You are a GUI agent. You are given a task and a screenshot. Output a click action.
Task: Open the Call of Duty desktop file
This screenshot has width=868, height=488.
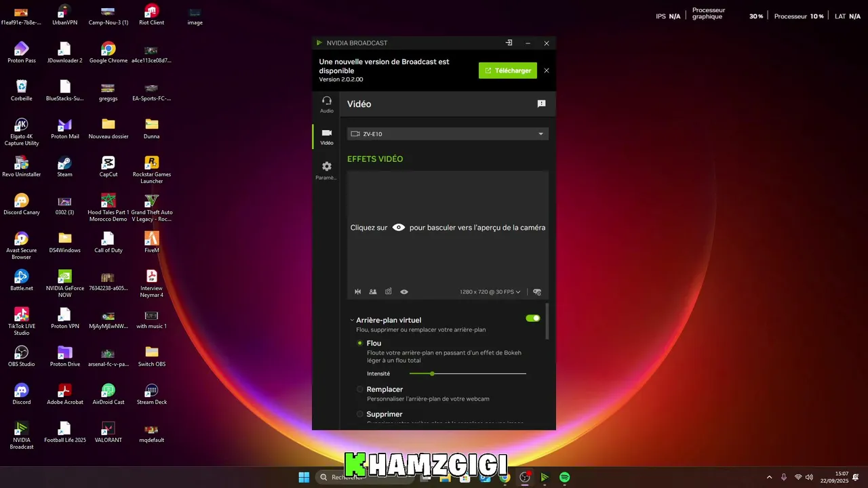(x=108, y=243)
